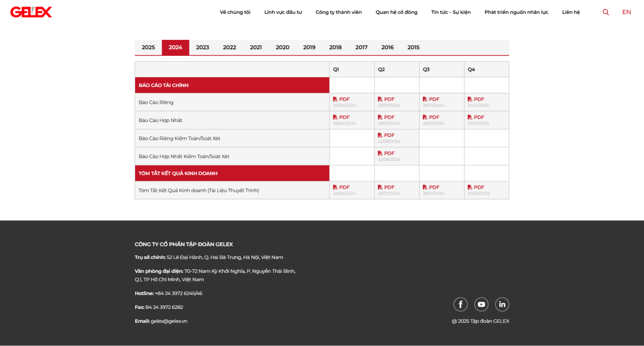Image resolution: width=644 pixels, height=346 pixels.
Task: Go to the Liên hệ page
Action: pos(571,12)
